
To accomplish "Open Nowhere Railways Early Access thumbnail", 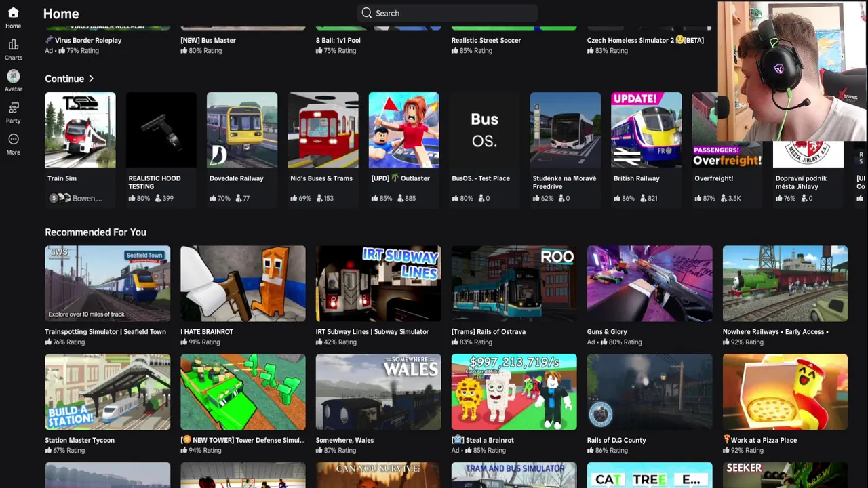I will click(x=785, y=283).
